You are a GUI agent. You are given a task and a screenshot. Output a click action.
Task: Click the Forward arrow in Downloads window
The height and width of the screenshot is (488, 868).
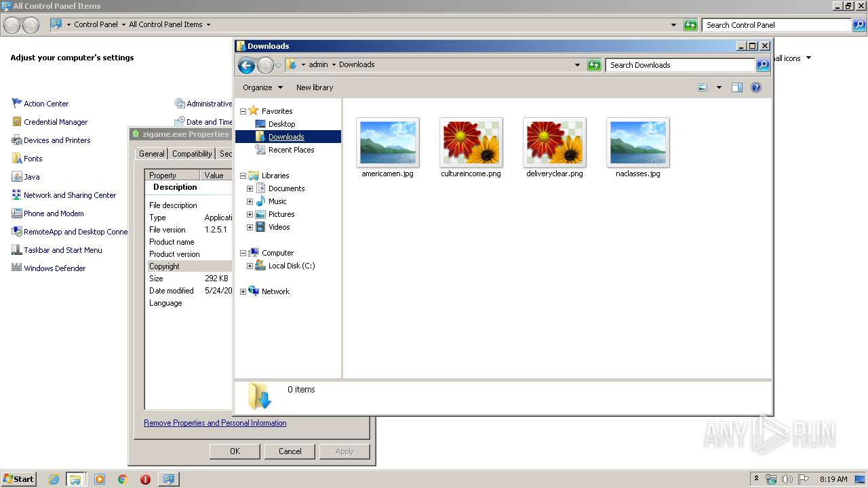[x=265, y=65]
